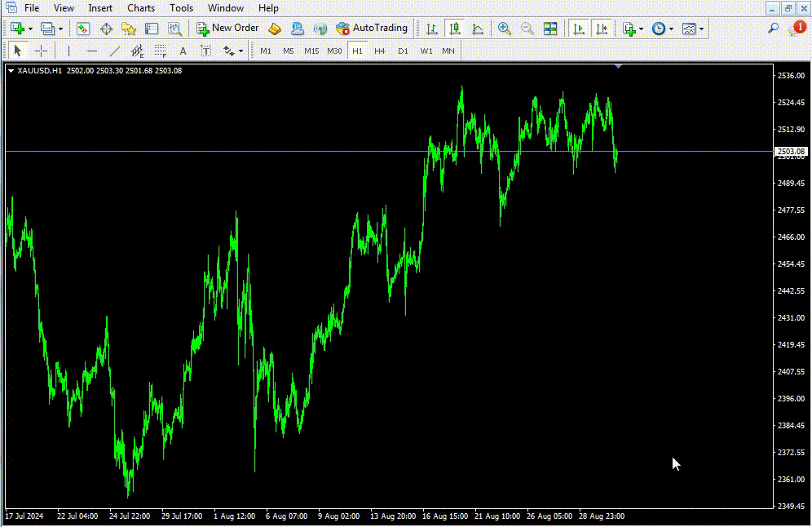Screen dimensions: 812x527
Task: Toggle chart auto scroll
Action: point(579,29)
